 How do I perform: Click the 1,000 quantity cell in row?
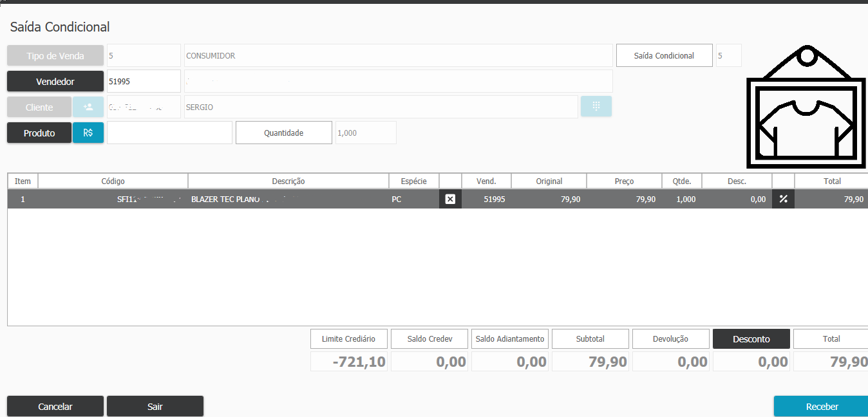(x=682, y=199)
